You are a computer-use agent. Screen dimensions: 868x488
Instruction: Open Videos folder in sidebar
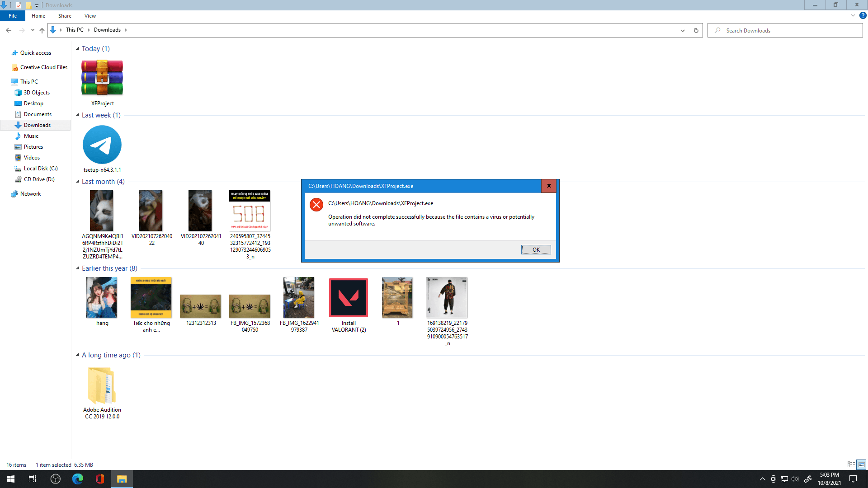pos(32,158)
